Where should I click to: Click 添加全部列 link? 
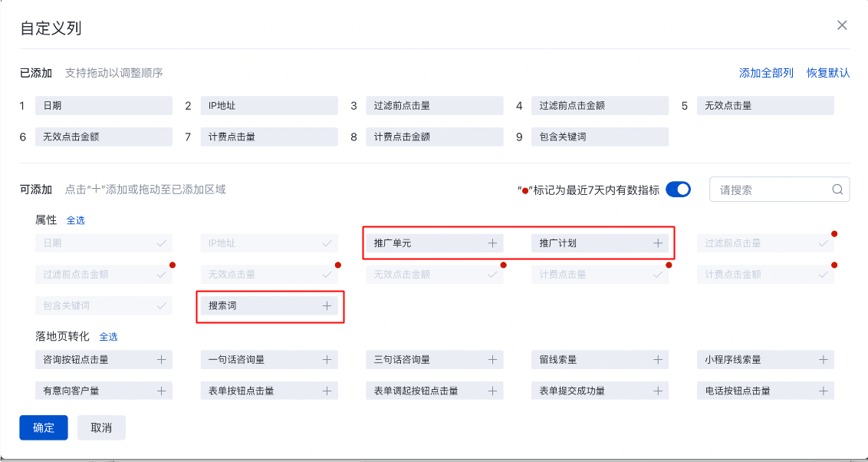click(766, 73)
